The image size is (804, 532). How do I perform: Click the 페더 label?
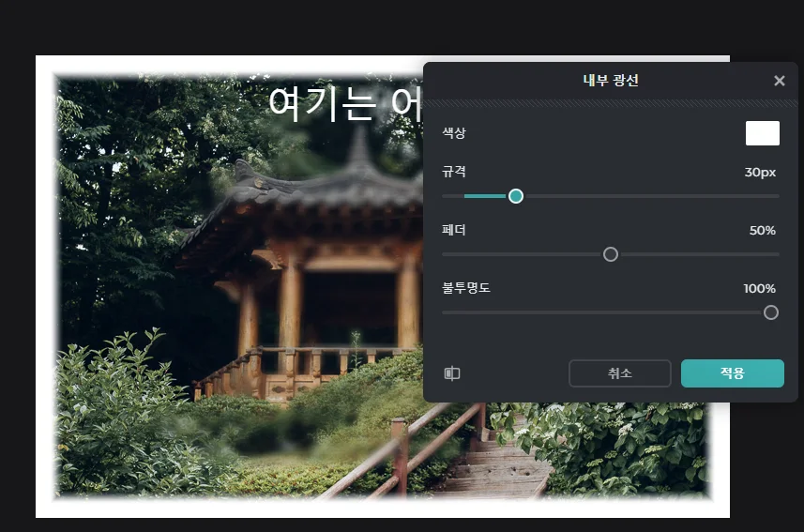coord(454,230)
